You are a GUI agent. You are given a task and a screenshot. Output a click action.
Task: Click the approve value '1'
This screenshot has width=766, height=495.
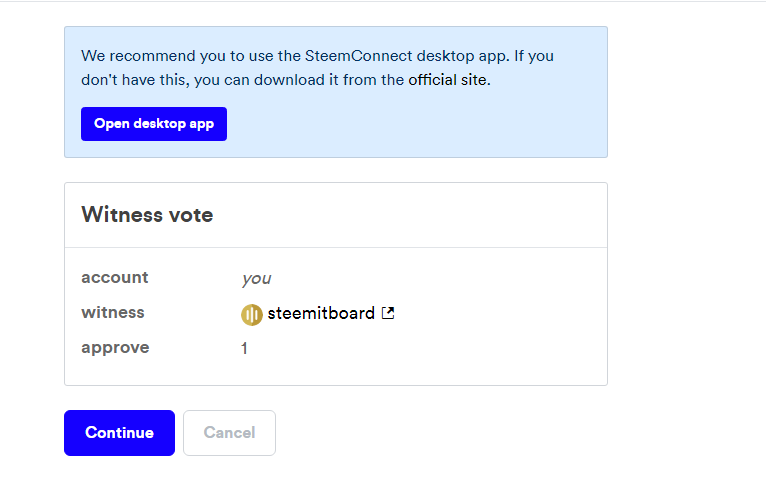[x=244, y=349]
